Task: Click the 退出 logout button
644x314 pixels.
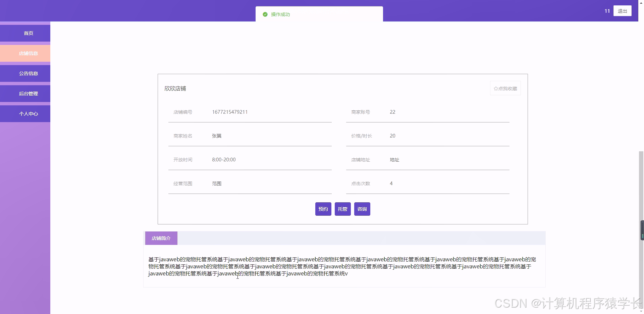Action: [x=623, y=11]
